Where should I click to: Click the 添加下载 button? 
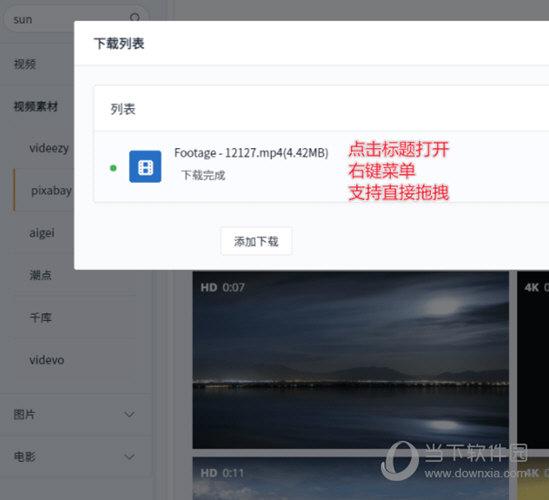click(x=256, y=241)
